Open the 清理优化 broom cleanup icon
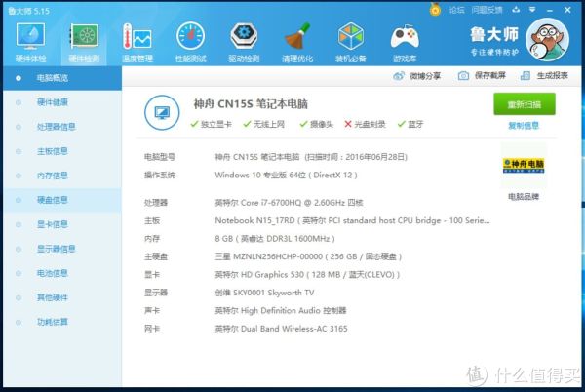Screen dimensions: 585x392 point(297,42)
